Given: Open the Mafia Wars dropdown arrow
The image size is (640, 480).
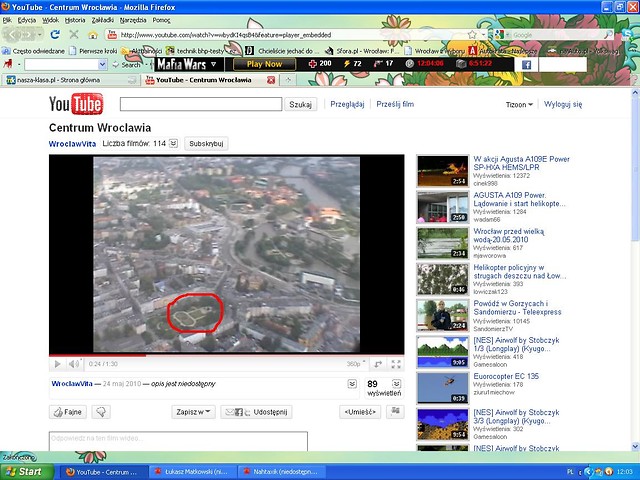Looking at the screenshot, I should (213, 64).
